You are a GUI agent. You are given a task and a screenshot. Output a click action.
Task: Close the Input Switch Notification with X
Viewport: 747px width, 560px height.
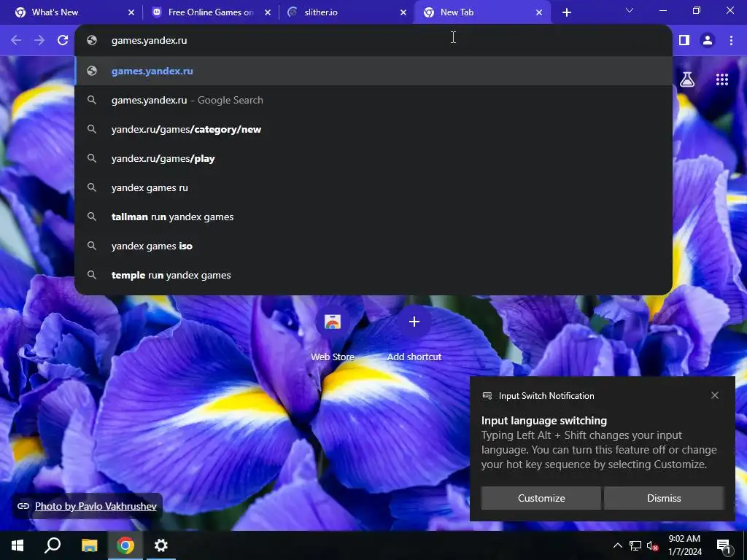click(x=715, y=395)
